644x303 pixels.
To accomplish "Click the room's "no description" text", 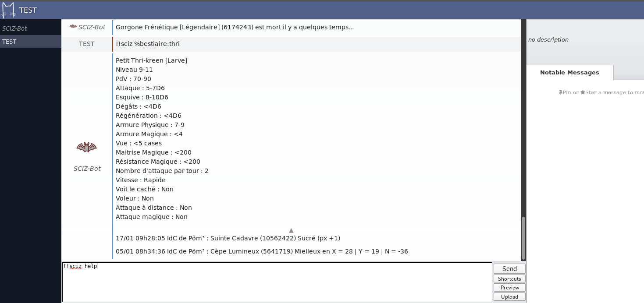I will click(x=548, y=40).
